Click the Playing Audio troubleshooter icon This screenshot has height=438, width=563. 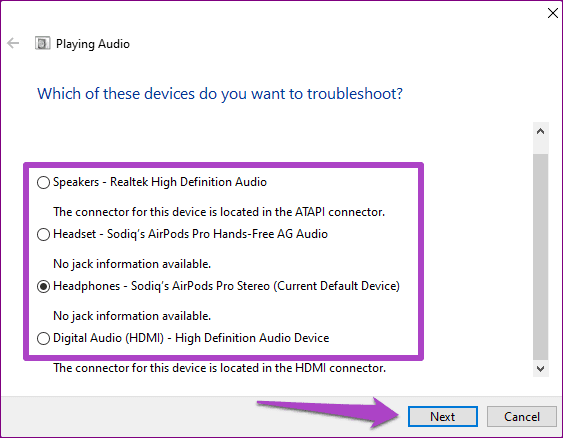[x=42, y=43]
